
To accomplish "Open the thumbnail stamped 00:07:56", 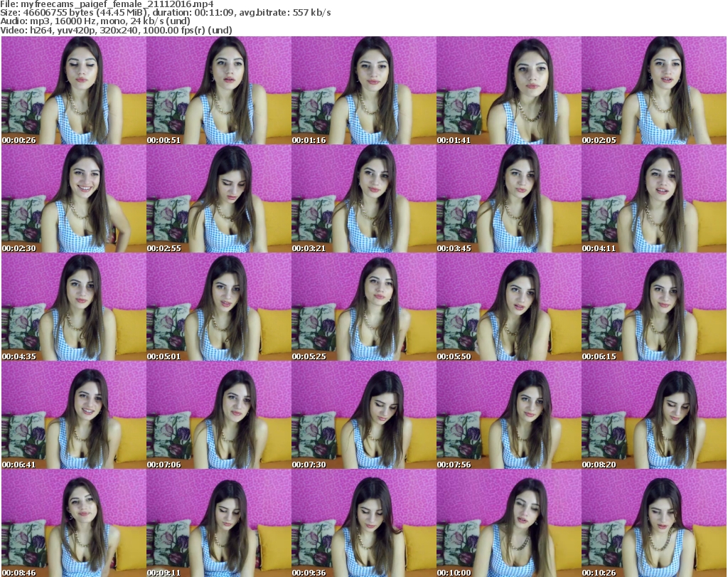I will pos(509,415).
